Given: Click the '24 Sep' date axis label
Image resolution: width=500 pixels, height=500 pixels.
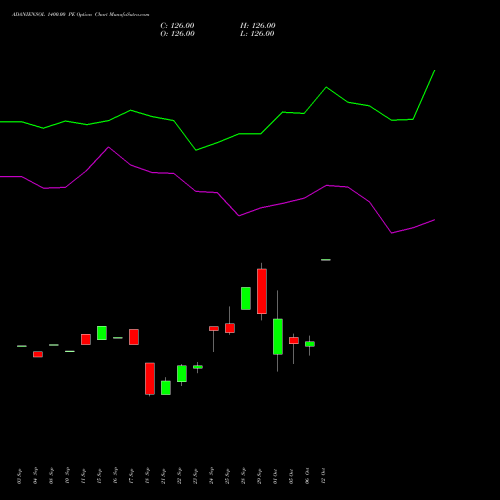Looking at the screenshot, I should [211, 476].
